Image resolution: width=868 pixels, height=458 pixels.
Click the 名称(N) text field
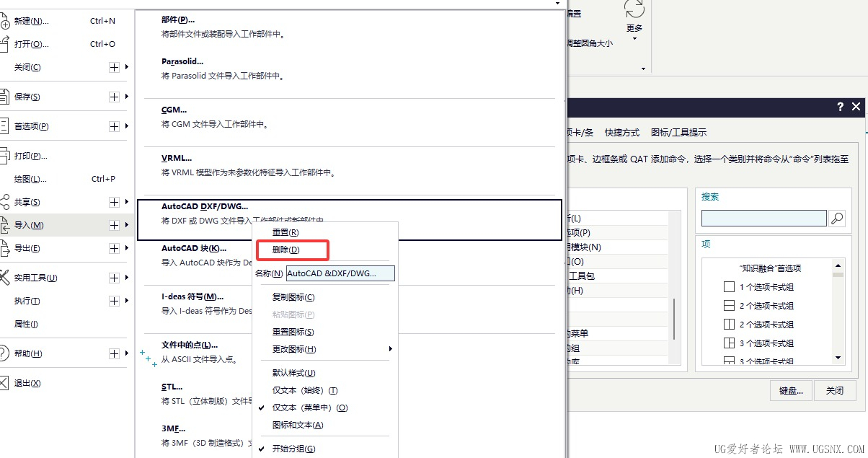[x=341, y=273]
